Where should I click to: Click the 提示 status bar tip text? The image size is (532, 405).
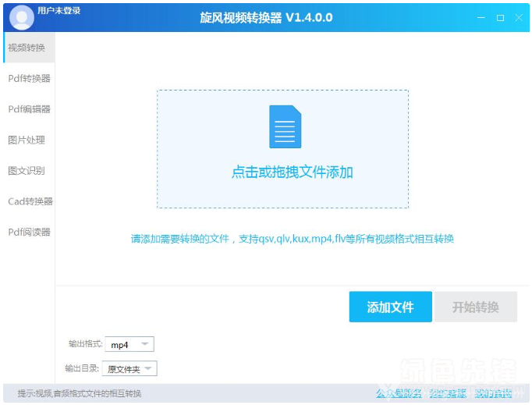click(80, 393)
